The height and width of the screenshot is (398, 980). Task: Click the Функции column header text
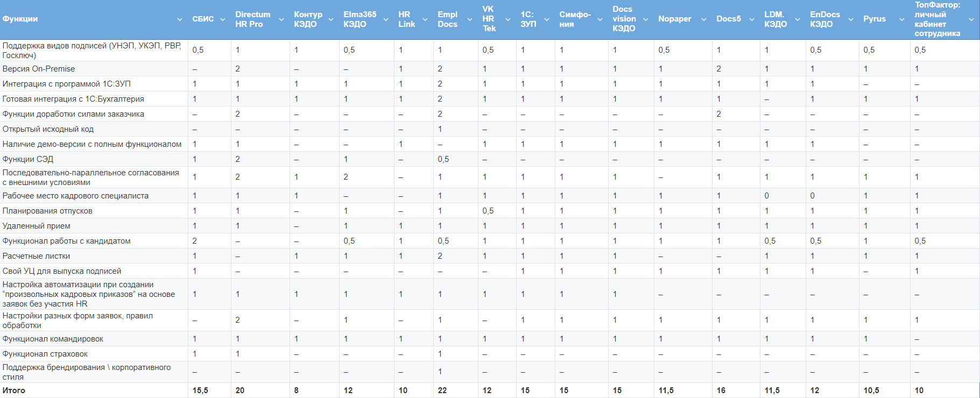coord(20,19)
